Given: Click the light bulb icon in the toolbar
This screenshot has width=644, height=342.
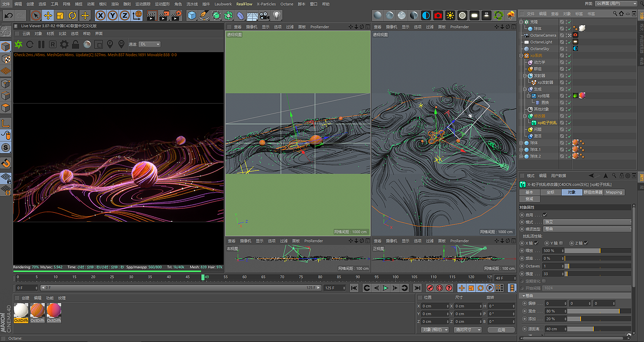Looking at the screenshot, I should pyautogui.click(x=277, y=16).
